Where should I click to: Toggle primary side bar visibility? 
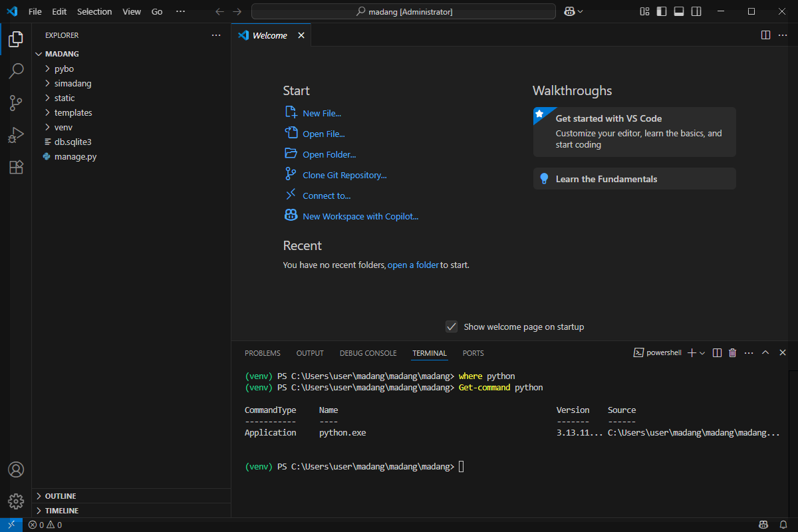662,11
